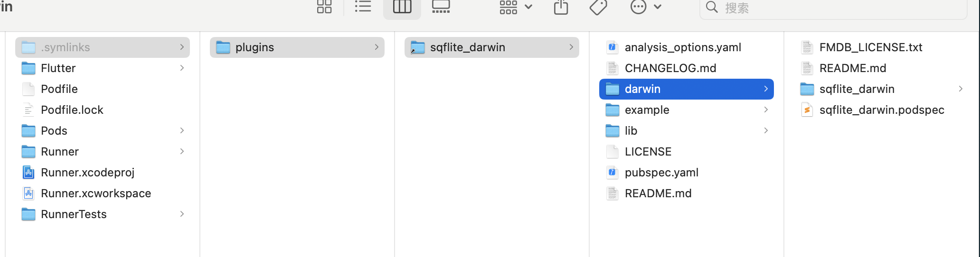Click the Pods folder icon
This screenshot has height=257, width=980.
(28, 131)
